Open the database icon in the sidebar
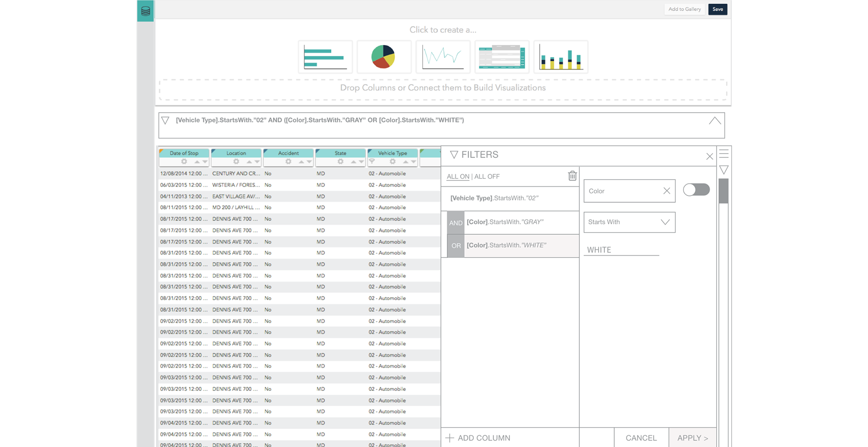This screenshot has height=447, width=868. coord(145,11)
